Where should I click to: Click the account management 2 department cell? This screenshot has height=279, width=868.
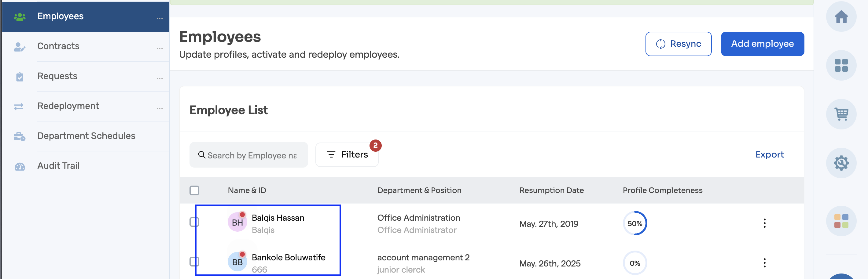[x=423, y=257]
